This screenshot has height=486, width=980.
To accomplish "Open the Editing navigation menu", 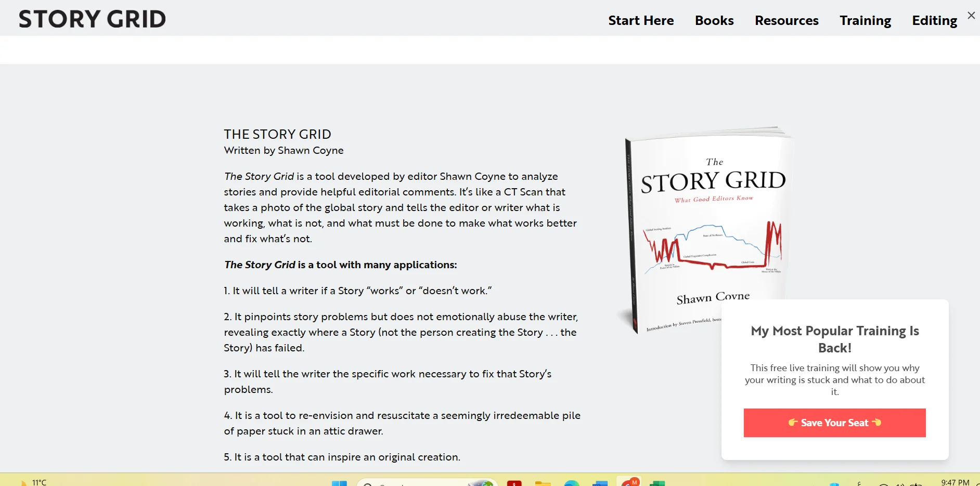I will [x=934, y=20].
